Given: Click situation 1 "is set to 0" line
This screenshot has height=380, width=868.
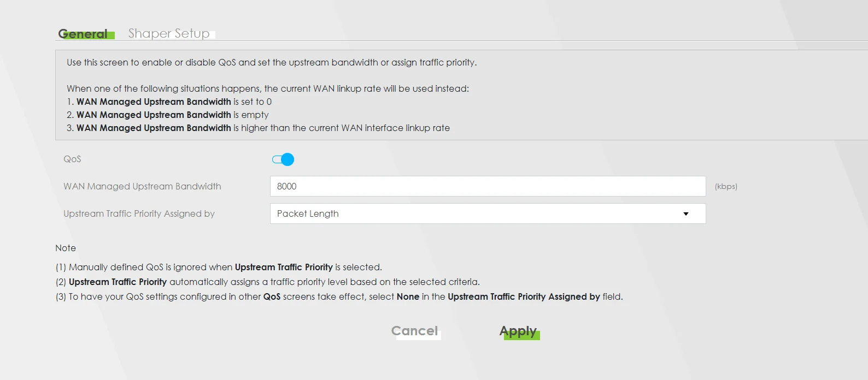Looking at the screenshot, I should coord(169,102).
